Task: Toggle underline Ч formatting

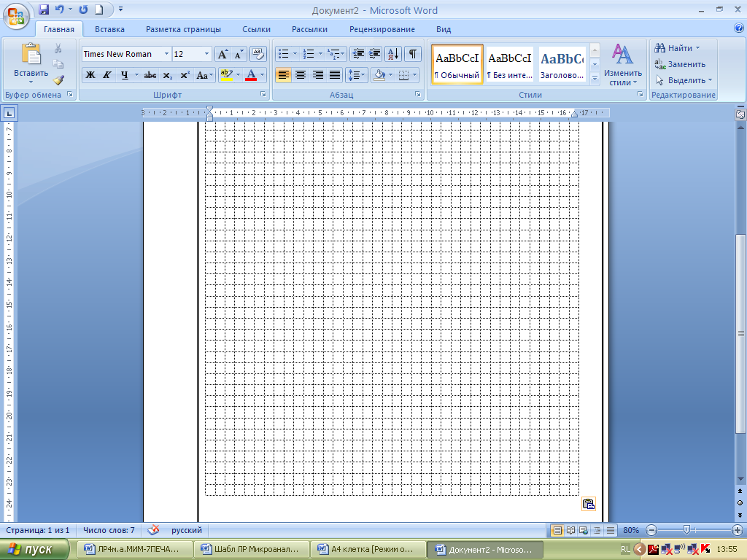Action: 124,75
